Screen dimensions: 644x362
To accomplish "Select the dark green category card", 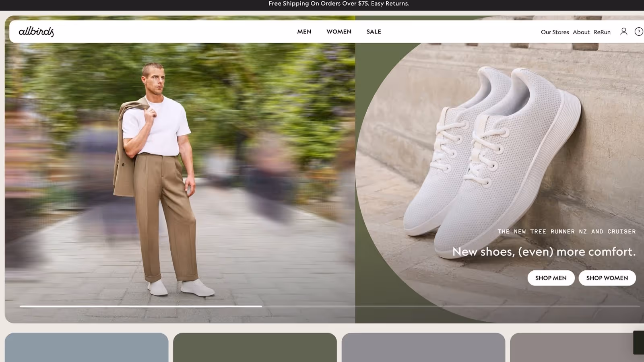I will 255,347.
